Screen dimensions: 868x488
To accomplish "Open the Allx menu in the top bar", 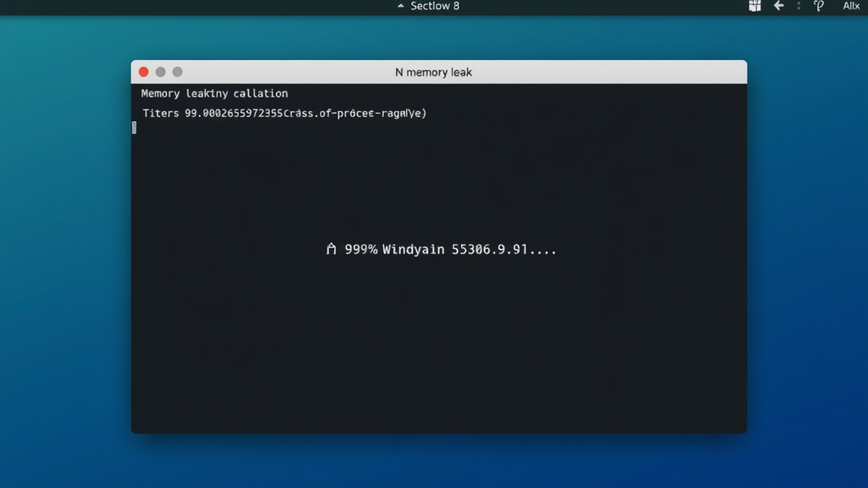I will tap(851, 6).
